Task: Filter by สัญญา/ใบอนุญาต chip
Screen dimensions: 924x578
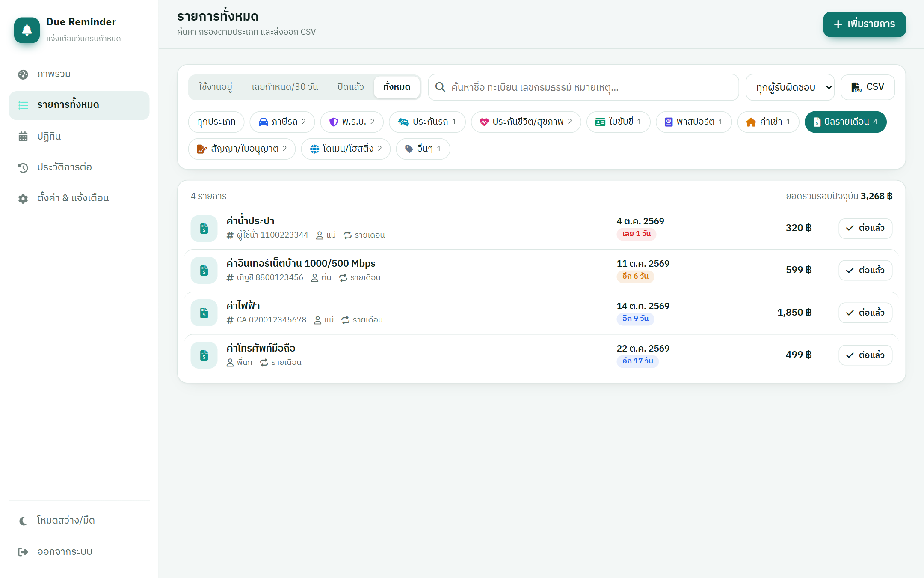Action: (x=242, y=149)
